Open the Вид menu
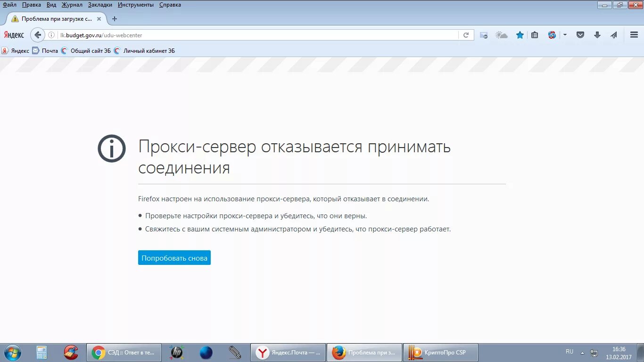This screenshot has height=362, width=644. [x=51, y=5]
